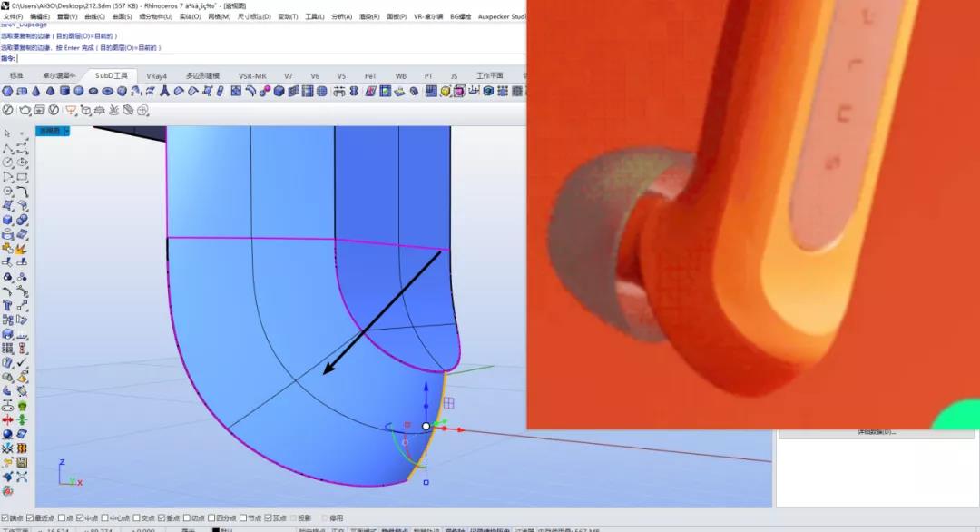Click the array grid icon in the sidebar
980x532 pixels.
click(x=7, y=349)
